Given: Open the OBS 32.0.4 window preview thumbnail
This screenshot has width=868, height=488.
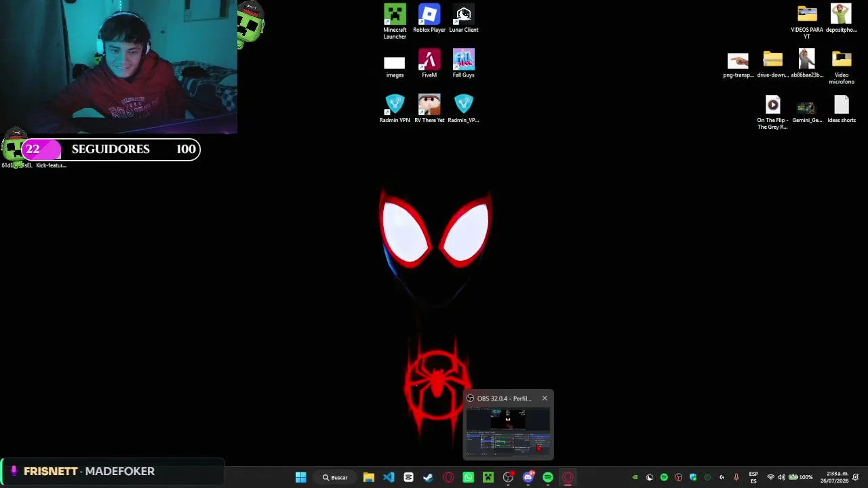Looking at the screenshot, I should click(x=508, y=432).
